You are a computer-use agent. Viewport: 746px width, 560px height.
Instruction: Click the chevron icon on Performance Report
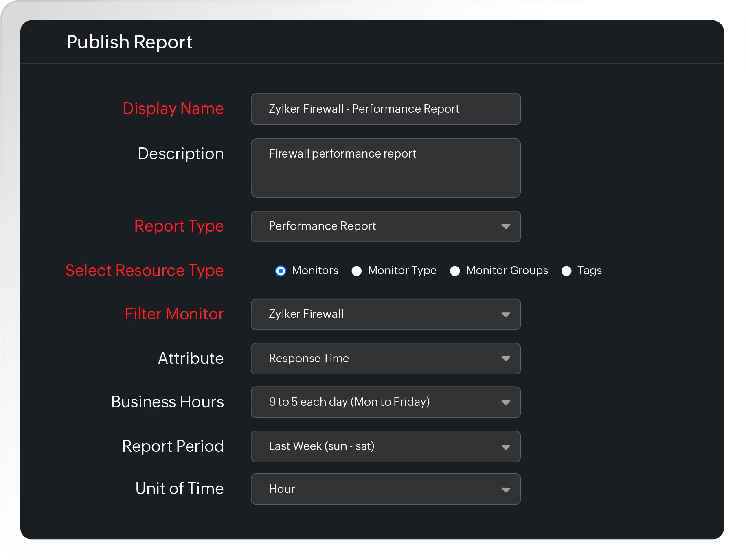(x=506, y=226)
